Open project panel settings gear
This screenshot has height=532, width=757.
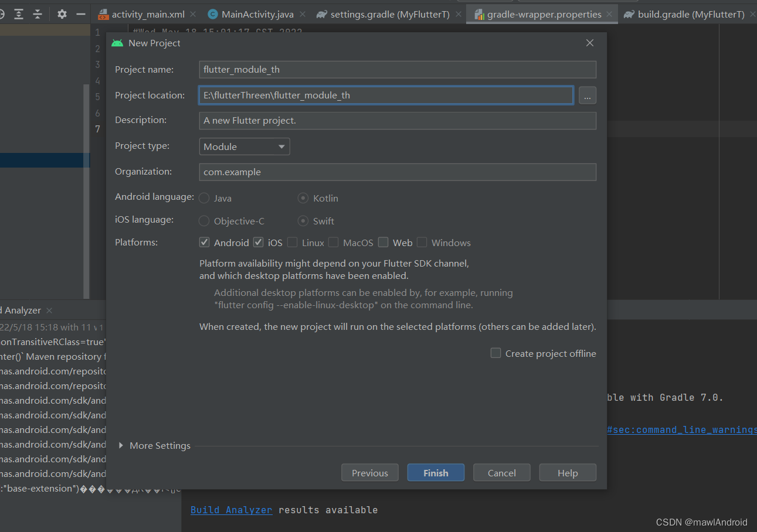62,14
